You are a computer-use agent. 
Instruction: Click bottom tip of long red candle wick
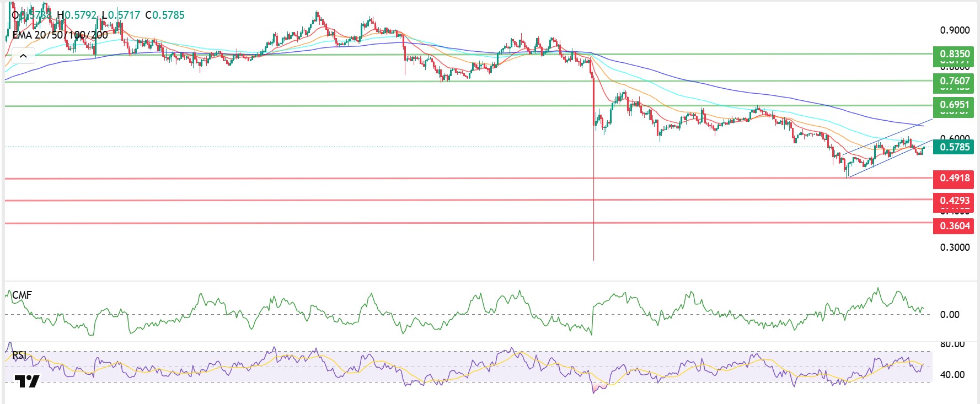(593, 260)
